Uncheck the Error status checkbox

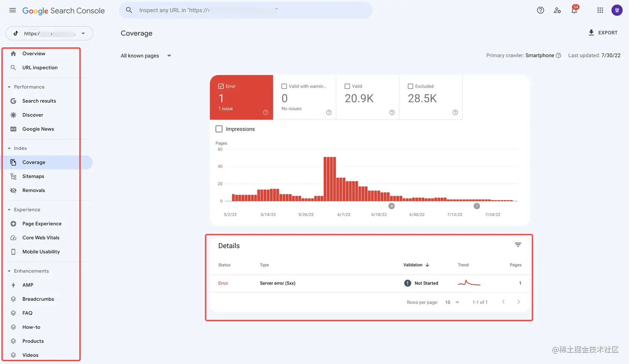tap(221, 86)
